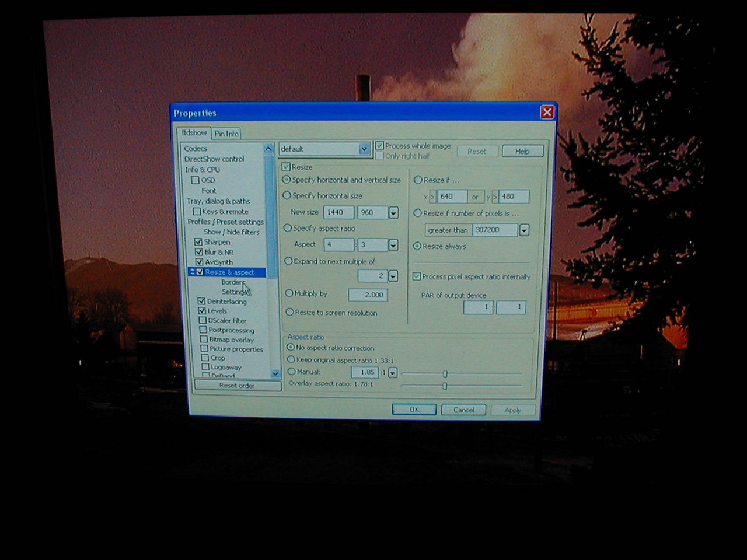This screenshot has width=747, height=560.
Task: Enable the Crop filter checkbox
Action: [204, 358]
